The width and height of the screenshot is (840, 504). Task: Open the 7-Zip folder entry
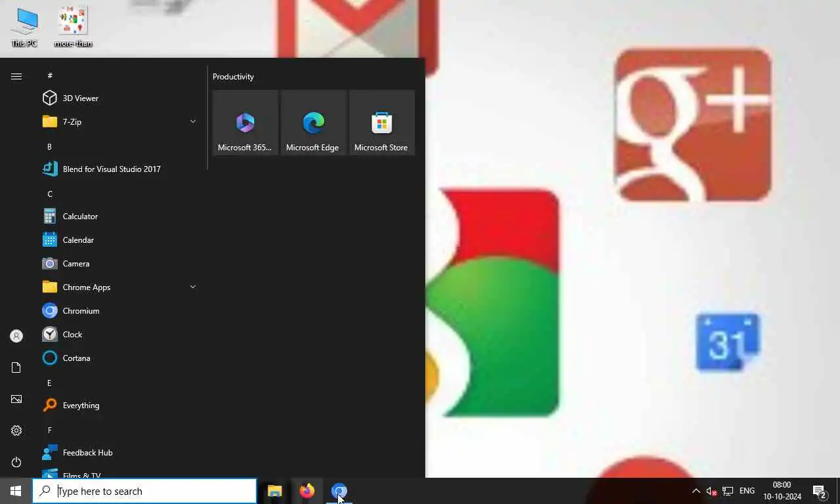tap(119, 121)
